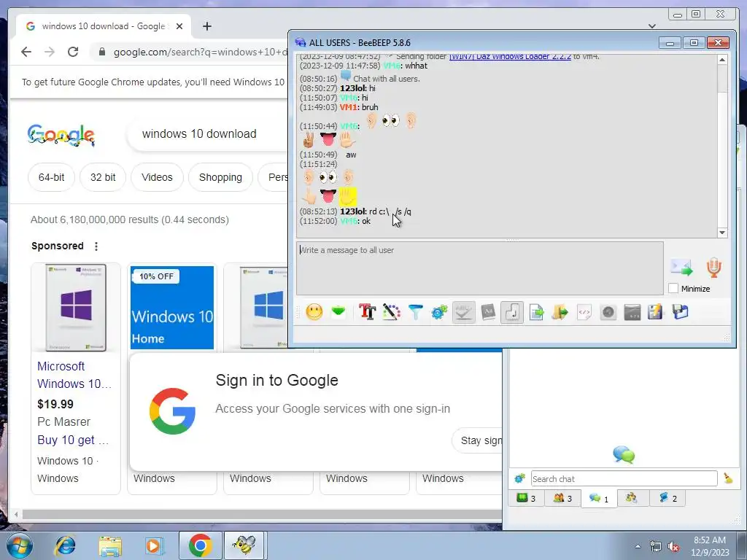Click the send file document icon
The height and width of the screenshot is (560, 747).
point(536,312)
